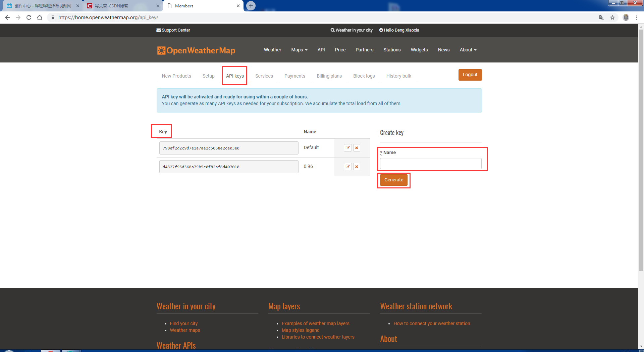Switch to the Payments tab
Image resolution: width=644 pixels, height=352 pixels.
(295, 76)
